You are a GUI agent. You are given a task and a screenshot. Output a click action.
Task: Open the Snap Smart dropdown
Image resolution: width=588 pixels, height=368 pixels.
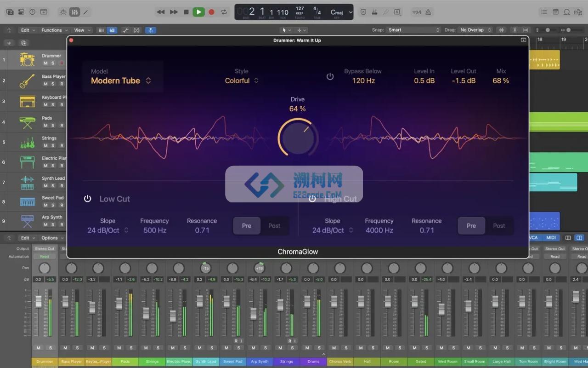pyautogui.click(x=413, y=30)
